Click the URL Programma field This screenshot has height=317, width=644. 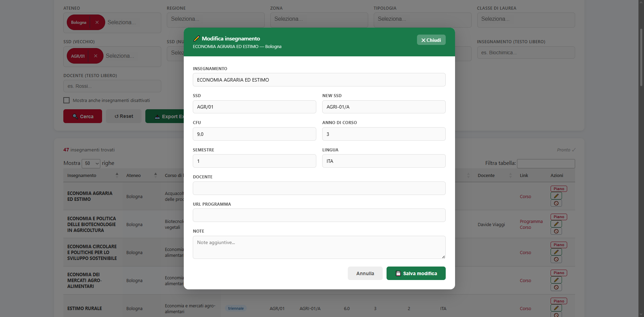pyautogui.click(x=319, y=215)
